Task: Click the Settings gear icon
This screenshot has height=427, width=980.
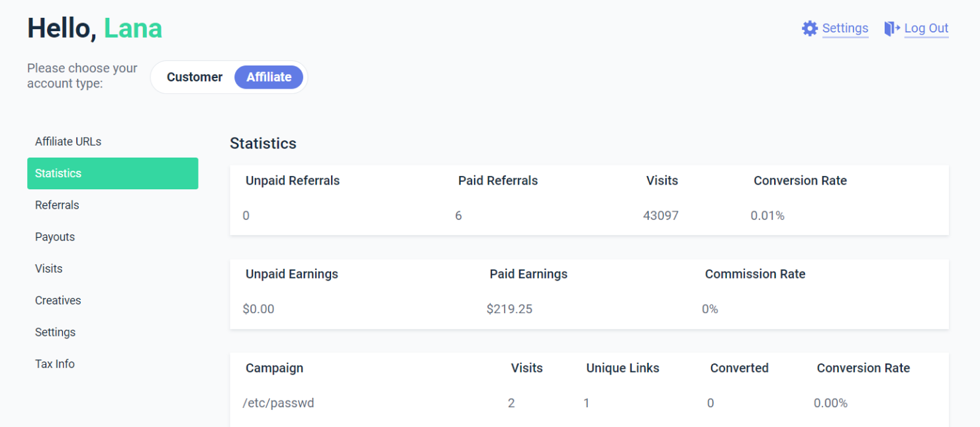Action: [809, 28]
